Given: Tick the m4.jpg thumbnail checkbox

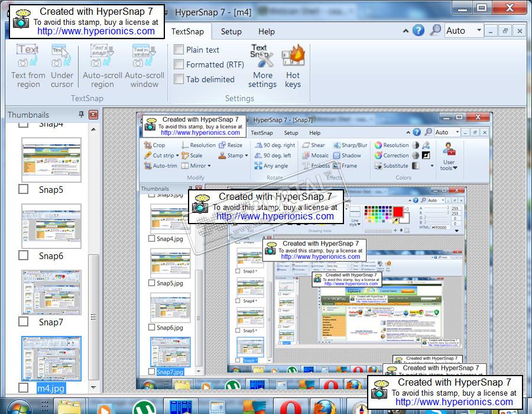Looking at the screenshot, I should 24,387.
